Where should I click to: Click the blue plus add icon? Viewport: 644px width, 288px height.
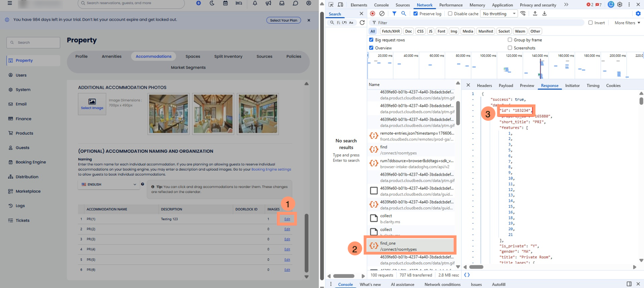(198, 3)
